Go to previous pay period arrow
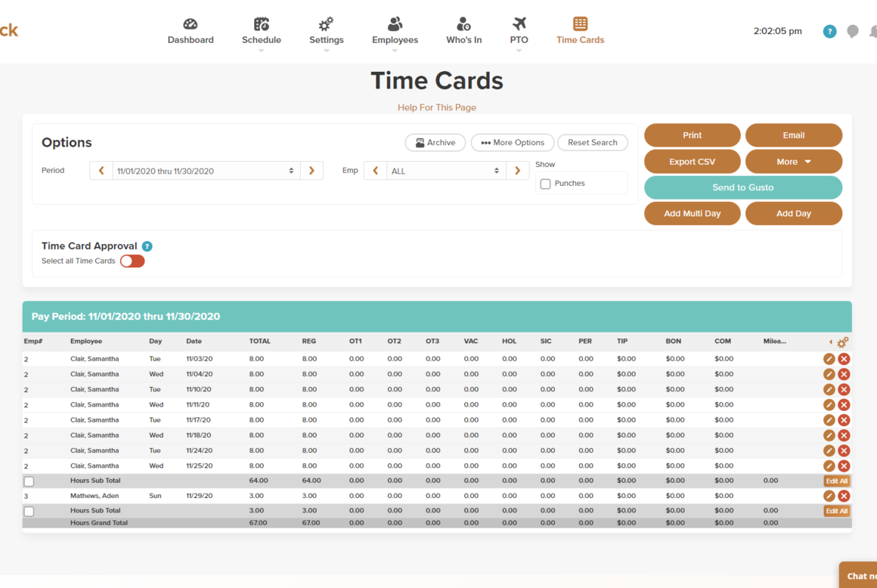Viewport: 877px width, 588px height. pos(101,171)
